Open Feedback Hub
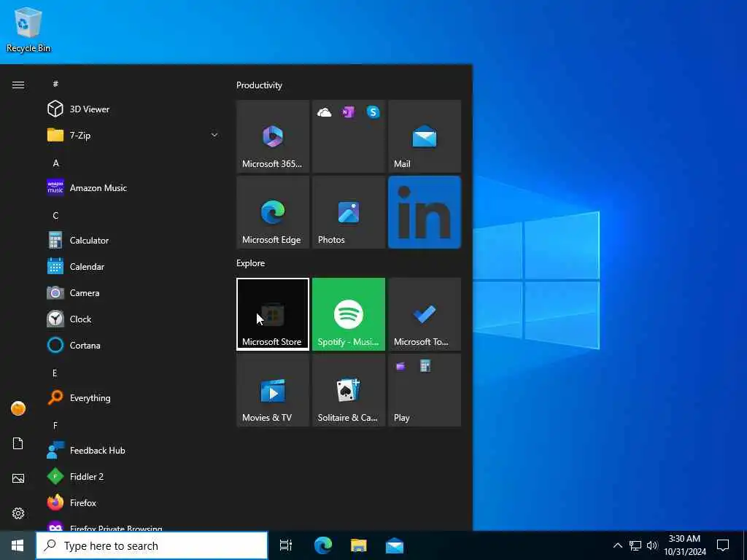The height and width of the screenshot is (560, 747). point(131,450)
